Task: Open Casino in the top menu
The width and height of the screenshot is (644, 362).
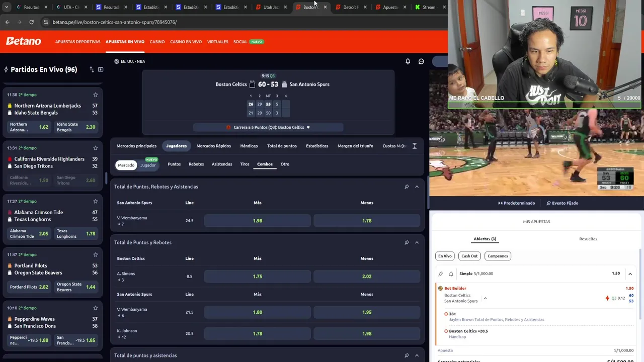Action: (x=157, y=42)
